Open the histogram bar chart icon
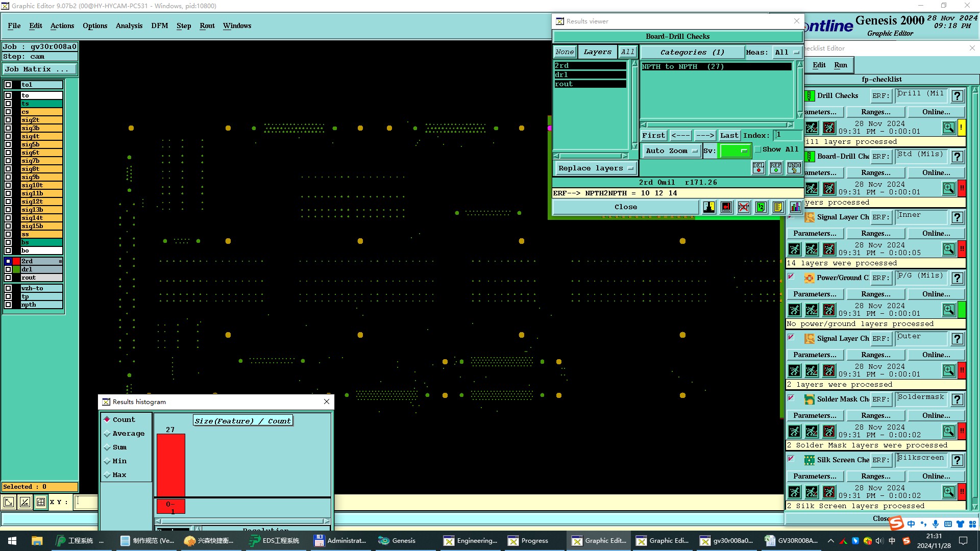980x551 pixels. pos(795,207)
